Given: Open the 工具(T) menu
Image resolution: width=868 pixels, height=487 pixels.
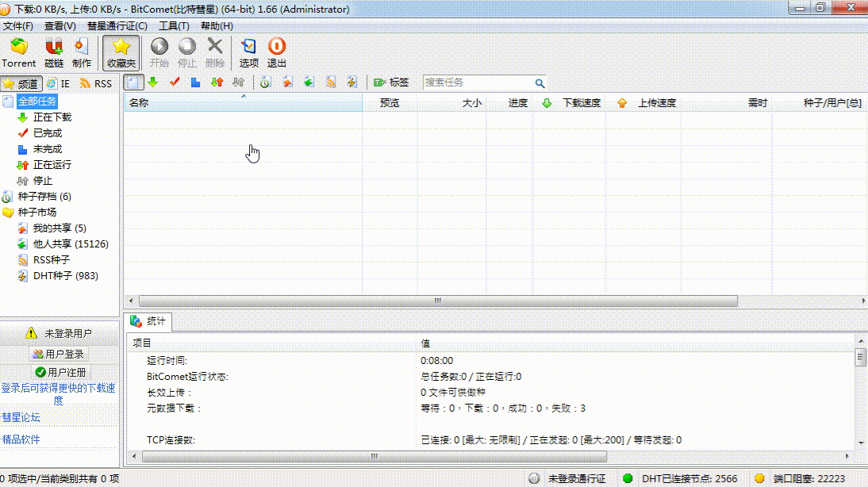Looking at the screenshot, I should point(174,26).
